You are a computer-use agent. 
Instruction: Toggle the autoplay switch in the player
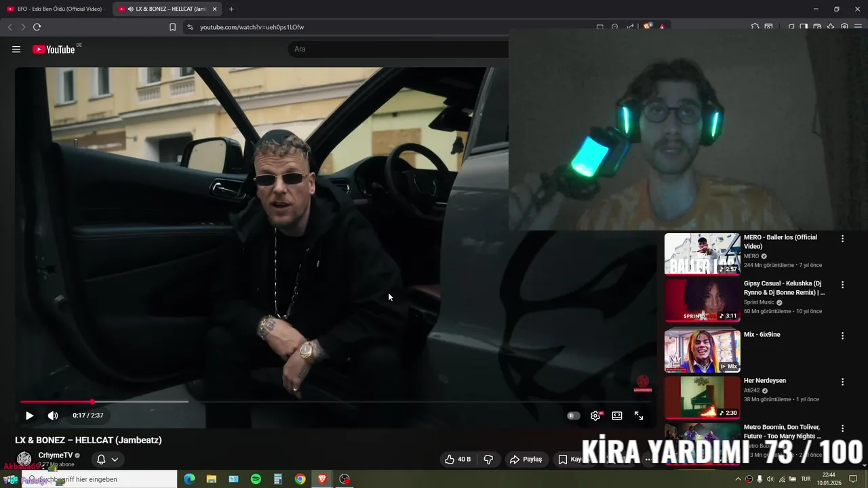tap(574, 415)
